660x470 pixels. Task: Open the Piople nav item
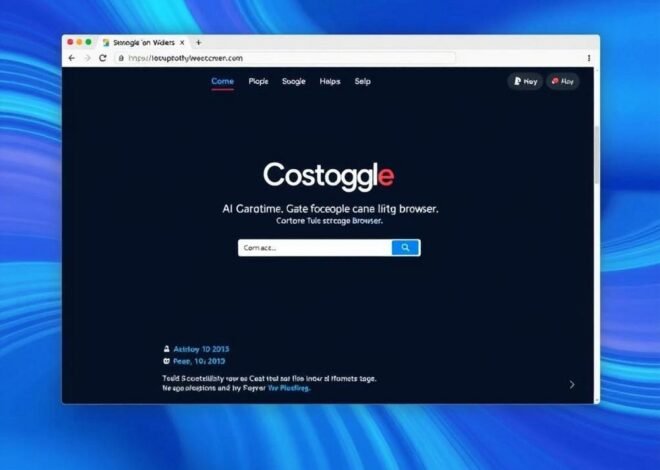point(258,81)
